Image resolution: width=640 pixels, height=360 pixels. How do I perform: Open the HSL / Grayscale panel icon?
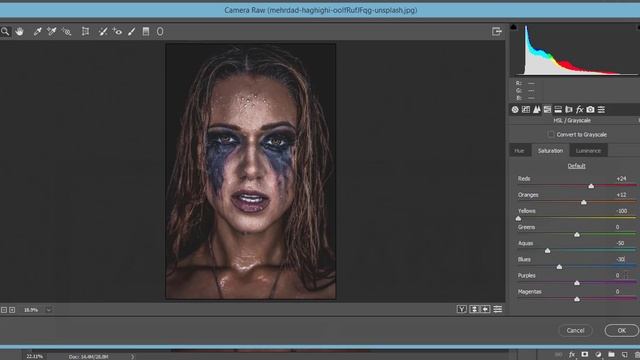(547, 109)
